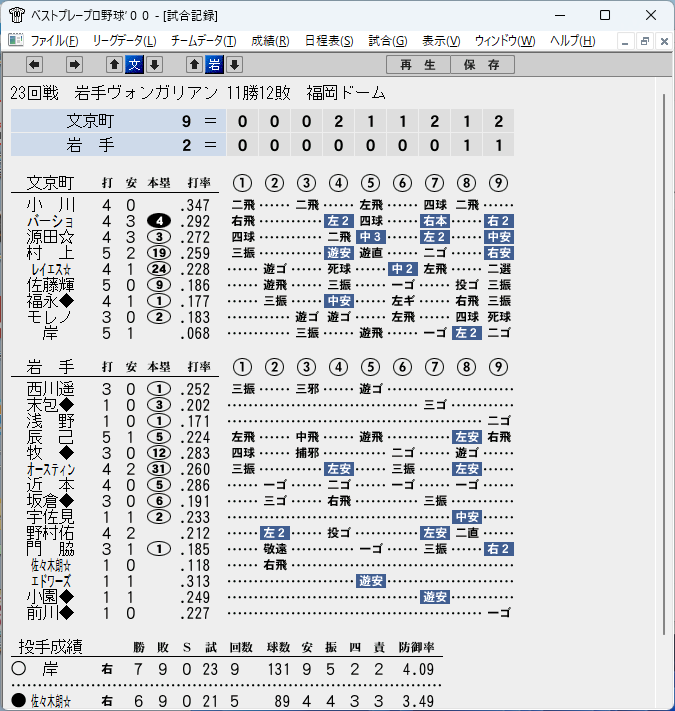Select the 文 team toggle icon
This screenshot has width=675, height=711.
135,64
